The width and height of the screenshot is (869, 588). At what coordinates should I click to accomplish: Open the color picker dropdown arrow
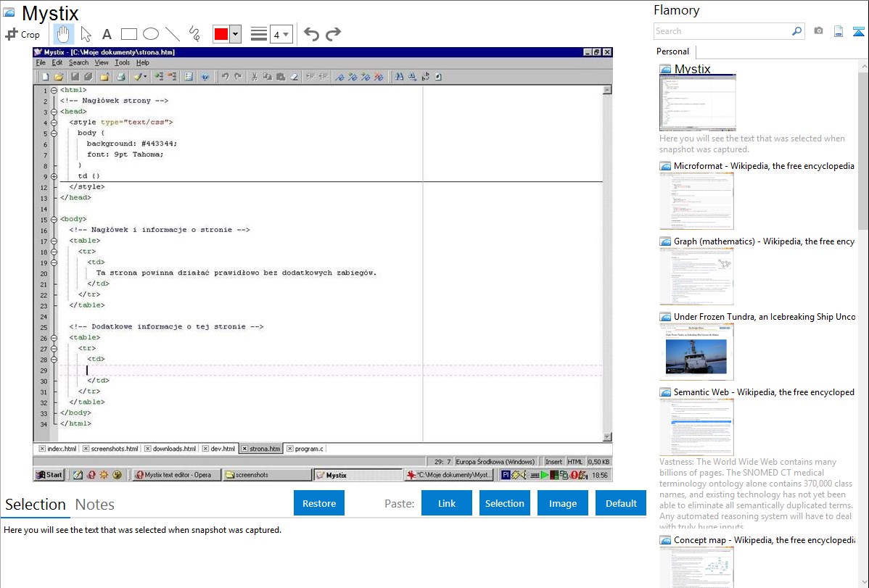pos(235,34)
